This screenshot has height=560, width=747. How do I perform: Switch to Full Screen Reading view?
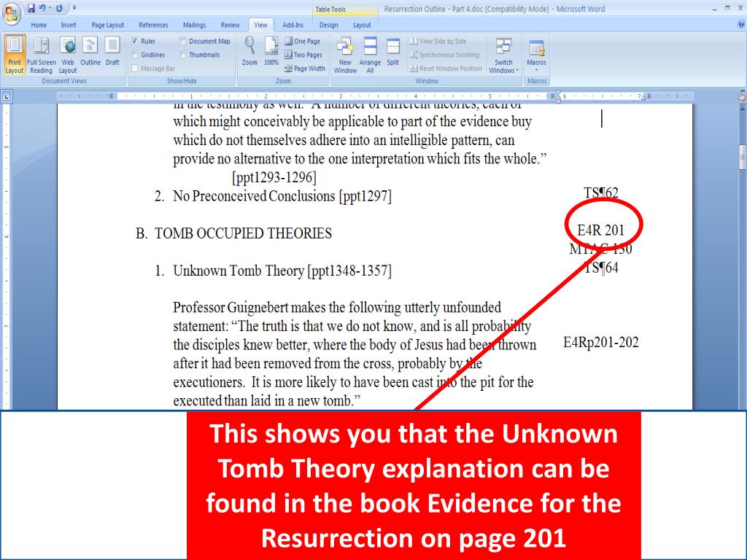(x=41, y=55)
